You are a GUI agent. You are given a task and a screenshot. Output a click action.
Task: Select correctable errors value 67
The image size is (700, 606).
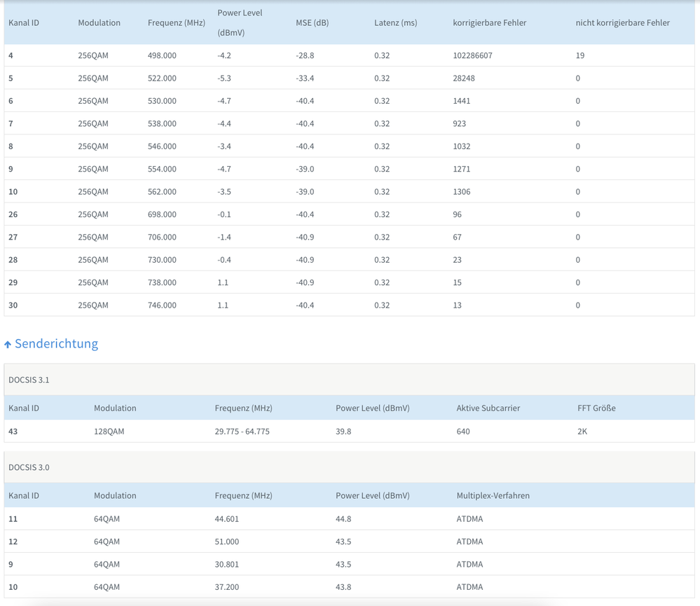coord(457,237)
